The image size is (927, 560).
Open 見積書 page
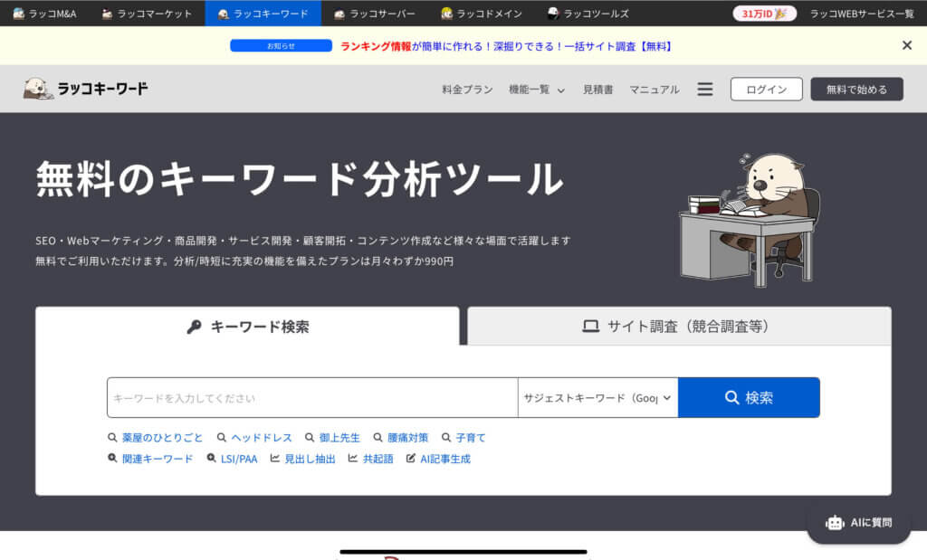tap(597, 90)
